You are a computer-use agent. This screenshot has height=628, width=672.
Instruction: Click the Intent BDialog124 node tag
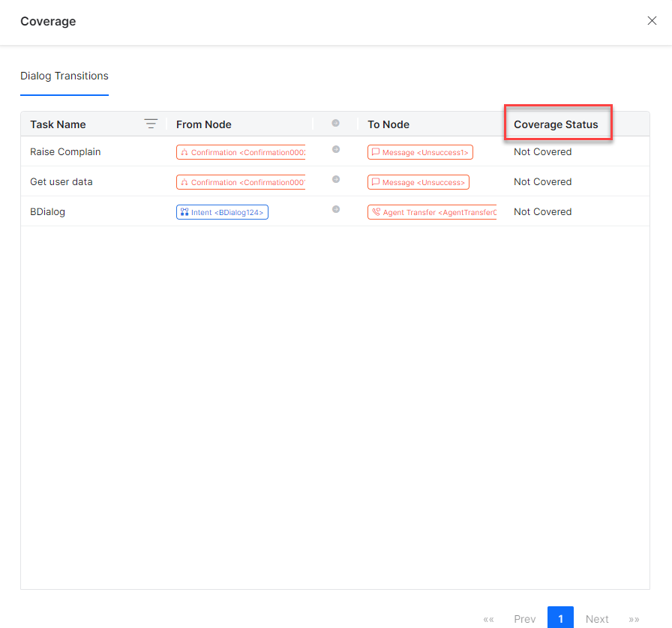click(222, 212)
